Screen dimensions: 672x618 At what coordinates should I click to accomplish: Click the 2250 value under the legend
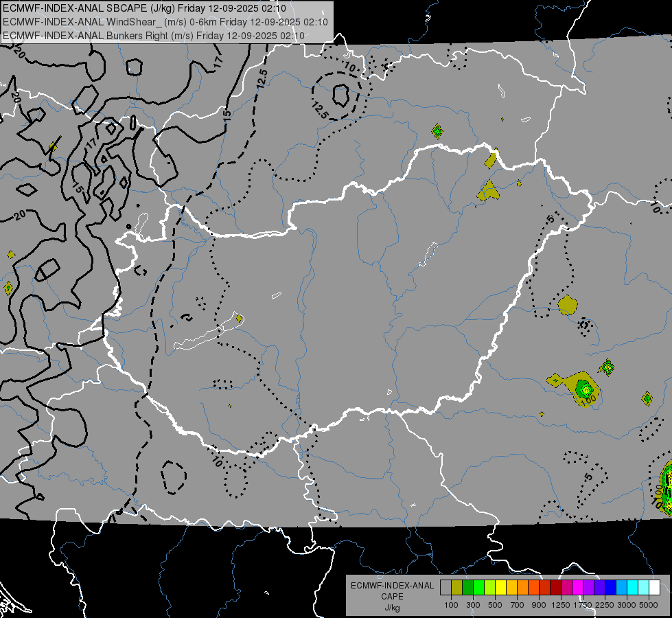coord(605,605)
